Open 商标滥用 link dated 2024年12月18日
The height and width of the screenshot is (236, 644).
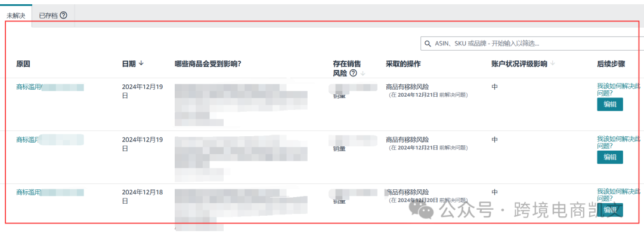[x=29, y=192]
